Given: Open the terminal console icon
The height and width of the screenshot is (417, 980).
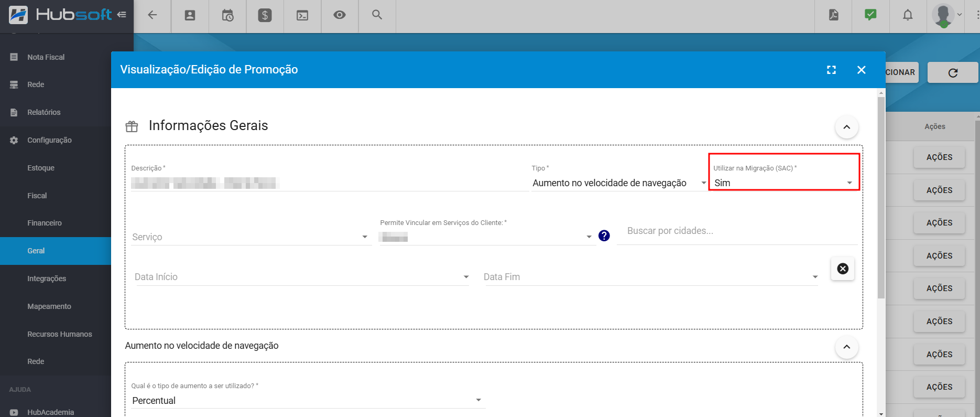Looking at the screenshot, I should 302,15.
